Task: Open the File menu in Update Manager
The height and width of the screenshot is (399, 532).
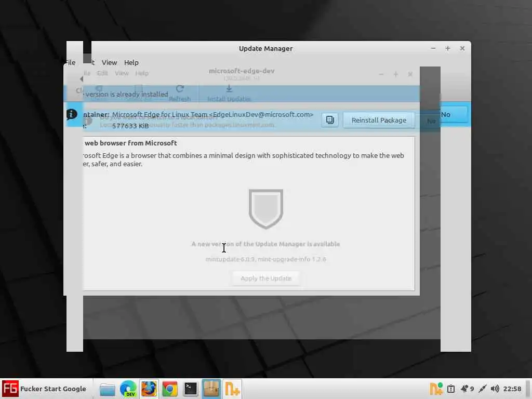Action: tap(71, 62)
